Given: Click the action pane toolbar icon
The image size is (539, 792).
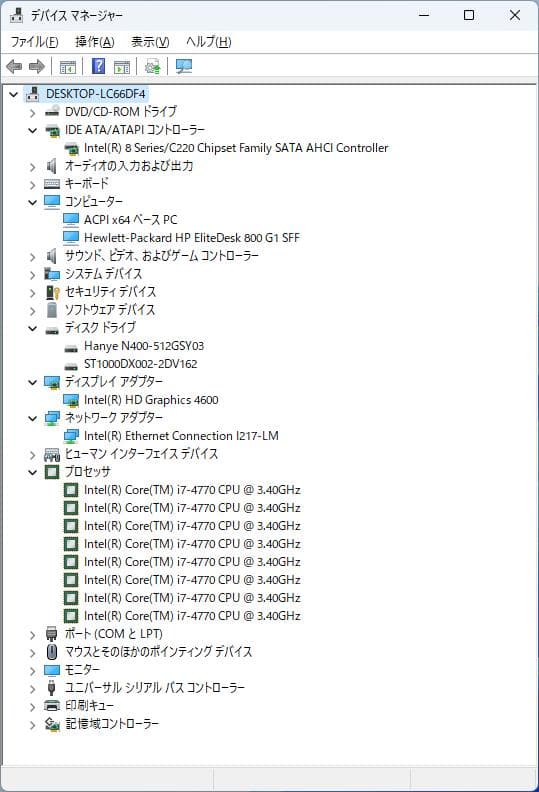Looking at the screenshot, I should 122,66.
